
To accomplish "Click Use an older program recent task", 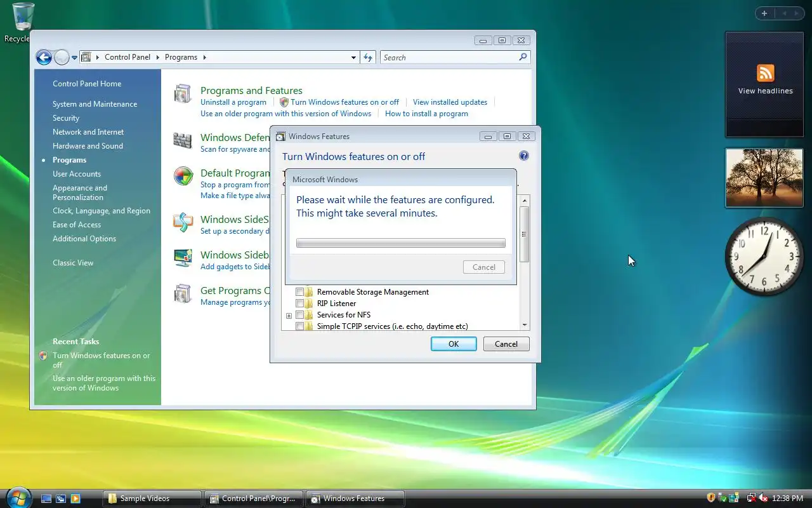I will pyautogui.click(x=104, y=383).
